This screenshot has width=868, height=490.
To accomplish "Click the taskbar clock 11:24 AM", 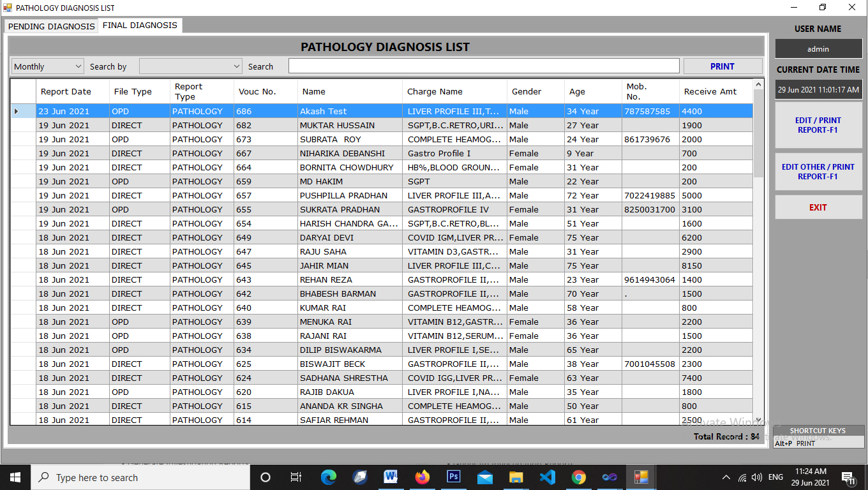I will click(811, 471).
